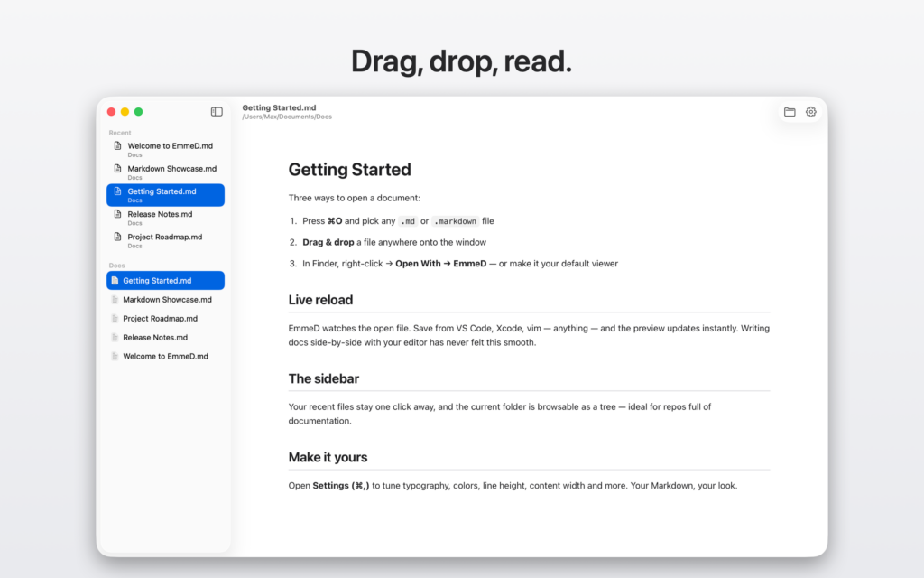
Task: Click the file icon beside Markdown Showcase.md in Docs
Action: click(x=115, y=300)
